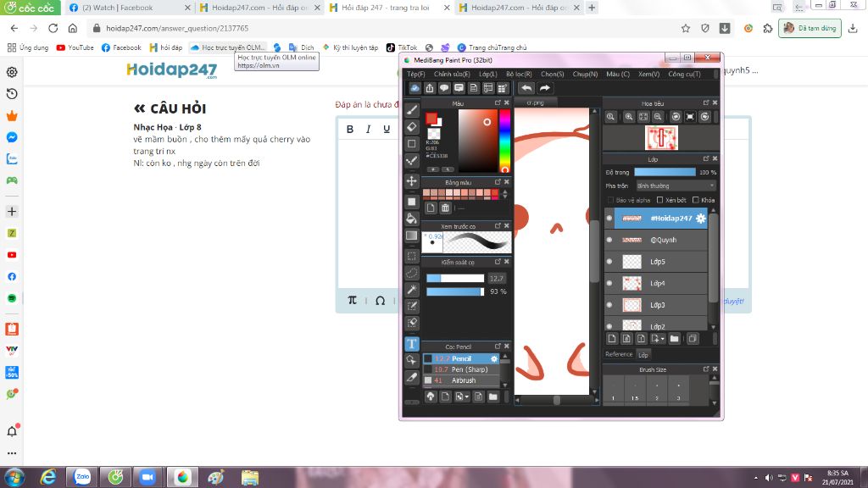Click Italic button in answer editor
Screen dimensions: 868x488
(368, 129)
